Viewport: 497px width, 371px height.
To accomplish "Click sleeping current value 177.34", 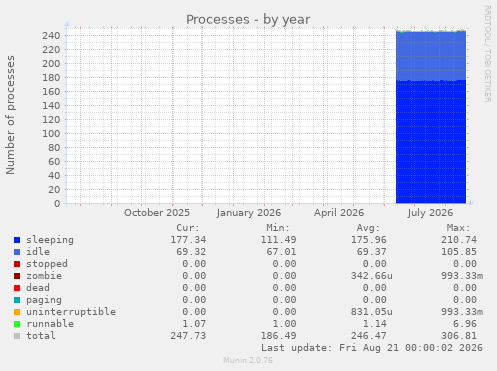I will tap(188, 240).
